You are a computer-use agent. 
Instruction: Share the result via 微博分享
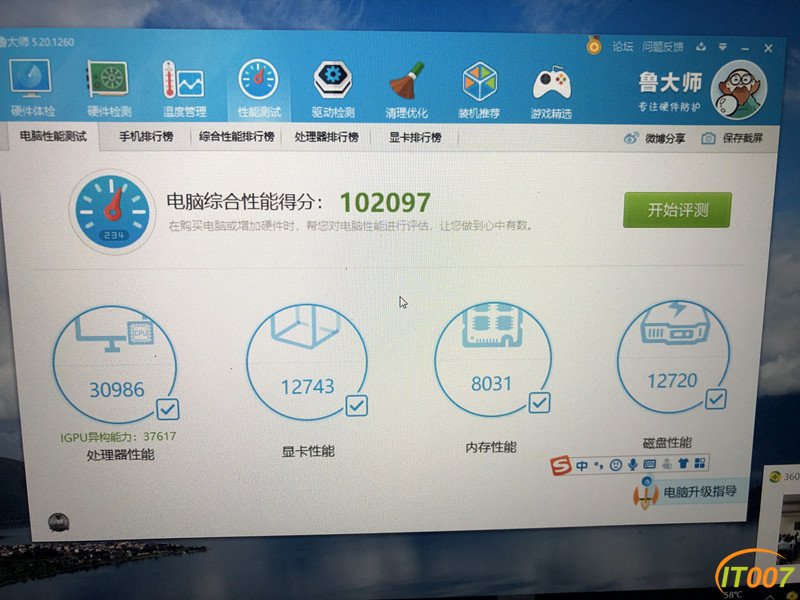click(x=655, y=138)
